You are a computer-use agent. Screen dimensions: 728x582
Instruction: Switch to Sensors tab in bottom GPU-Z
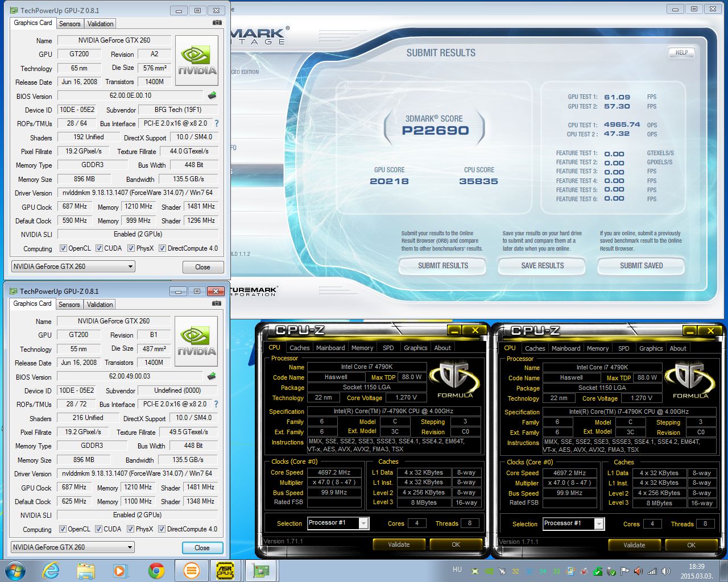(69, 305)
